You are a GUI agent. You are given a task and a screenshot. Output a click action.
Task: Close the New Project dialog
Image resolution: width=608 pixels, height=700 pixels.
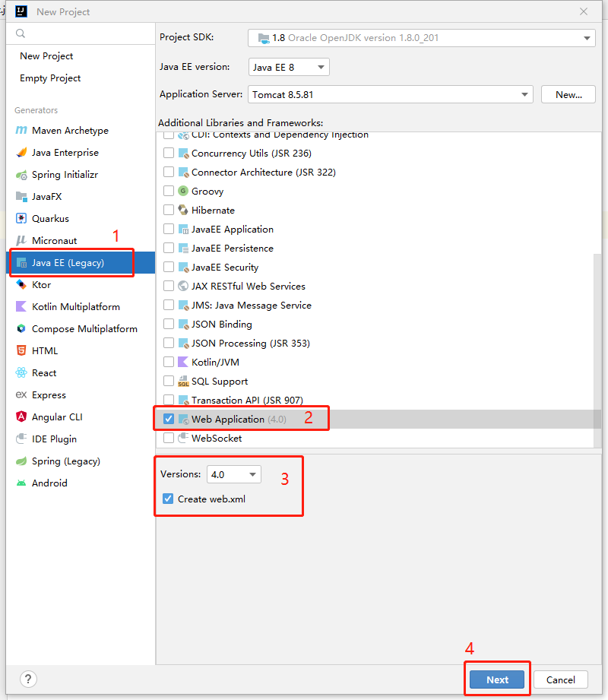click(x=584, y=11)
